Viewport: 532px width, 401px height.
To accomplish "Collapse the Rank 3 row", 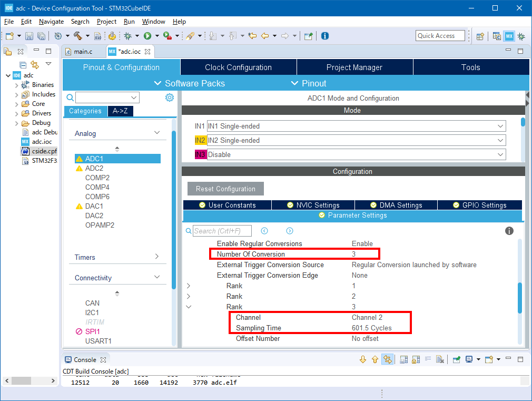I will coord(189,307).
